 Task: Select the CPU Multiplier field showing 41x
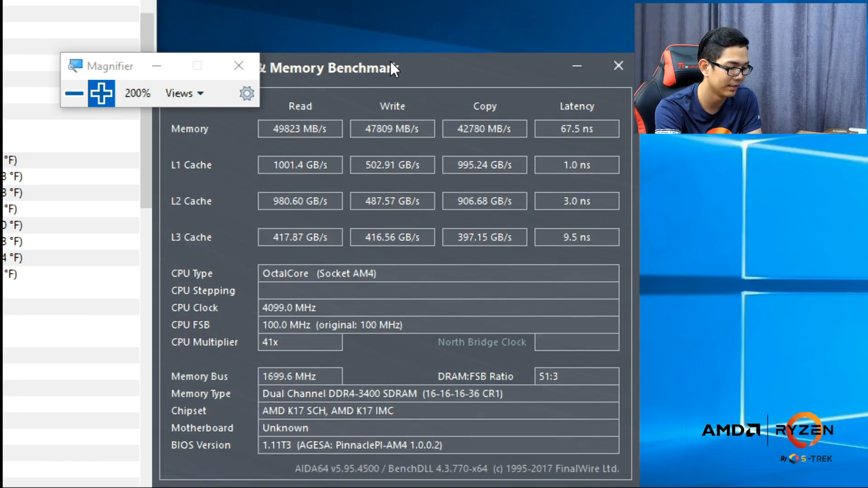click(x=300, y=342)
